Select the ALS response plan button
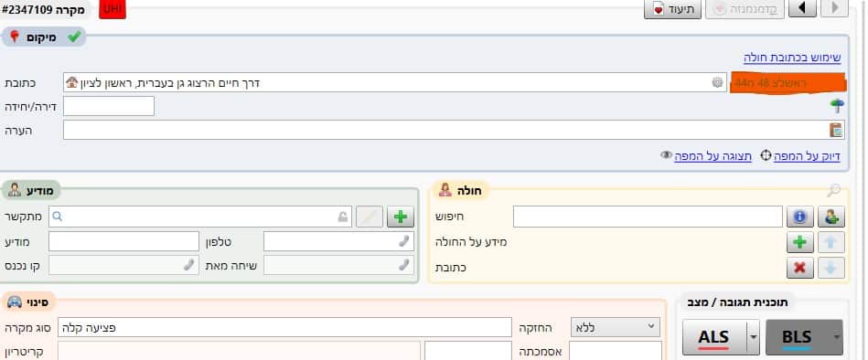Viewport: 868px width, 360px height. [x=713, y=337]
